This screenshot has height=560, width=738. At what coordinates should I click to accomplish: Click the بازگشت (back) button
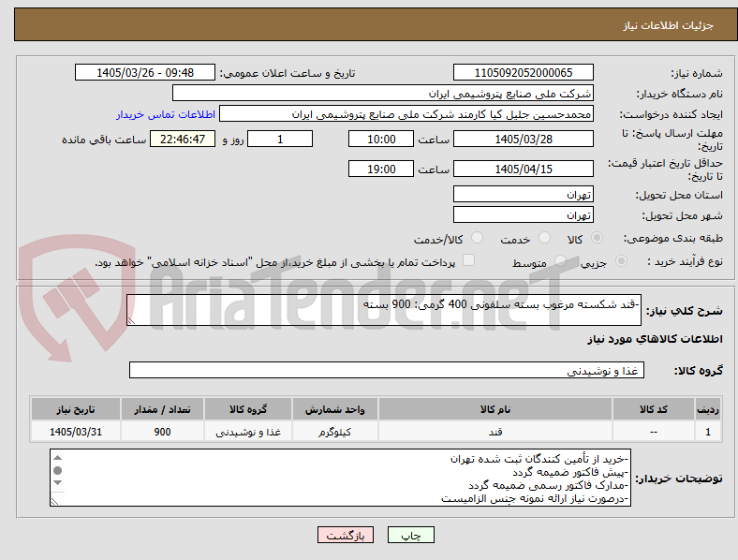tap(346, 535)
